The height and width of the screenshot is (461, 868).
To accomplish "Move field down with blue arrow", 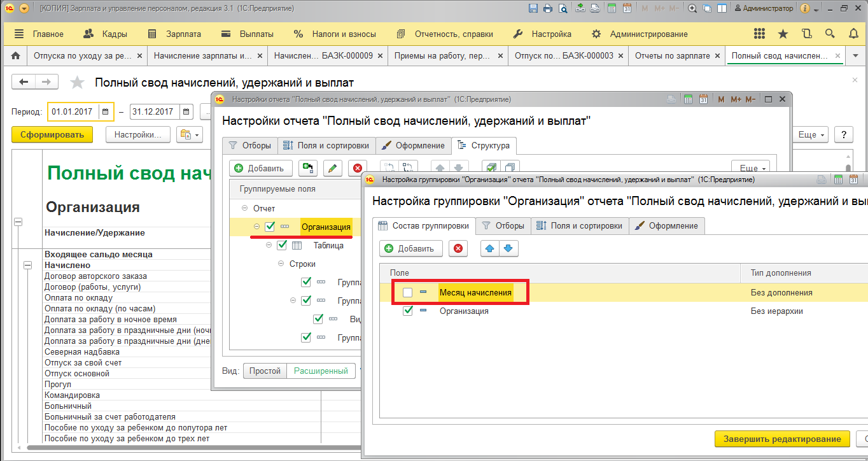I will pyautogui.click(x=507, y=249).
